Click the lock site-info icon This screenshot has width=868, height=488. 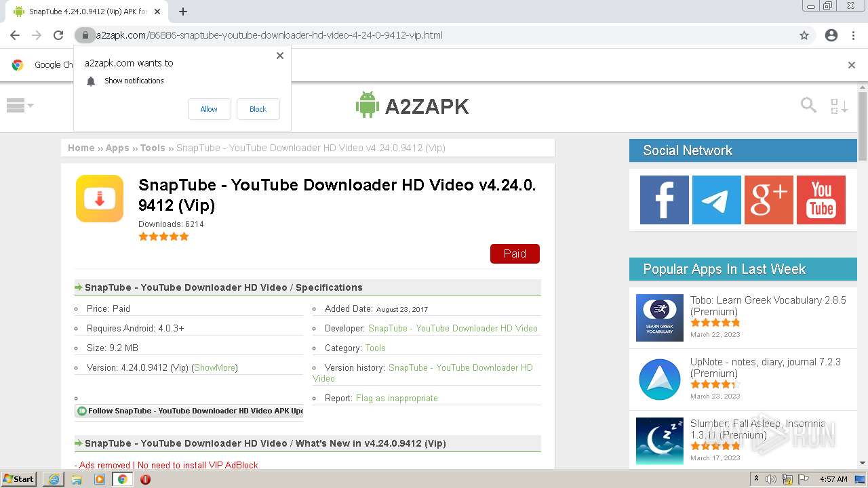pyautogui.click(x=85, y=35)
